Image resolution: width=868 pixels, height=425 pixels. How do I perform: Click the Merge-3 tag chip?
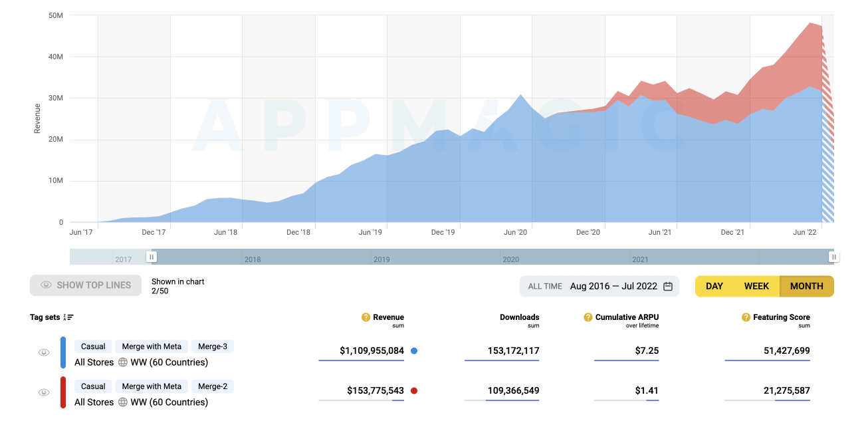pos(212,347)
